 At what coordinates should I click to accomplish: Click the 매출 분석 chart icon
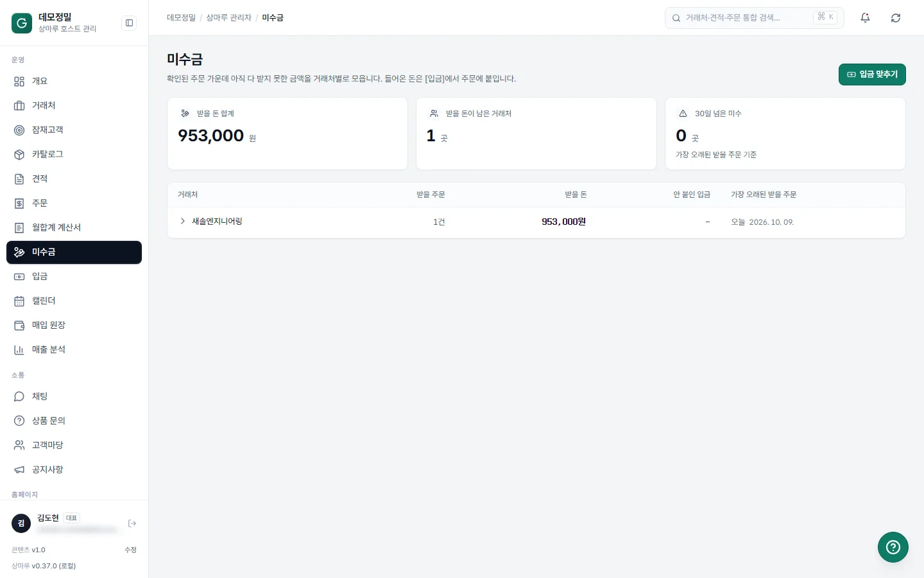pyautogui.click(x=19, y=350)
